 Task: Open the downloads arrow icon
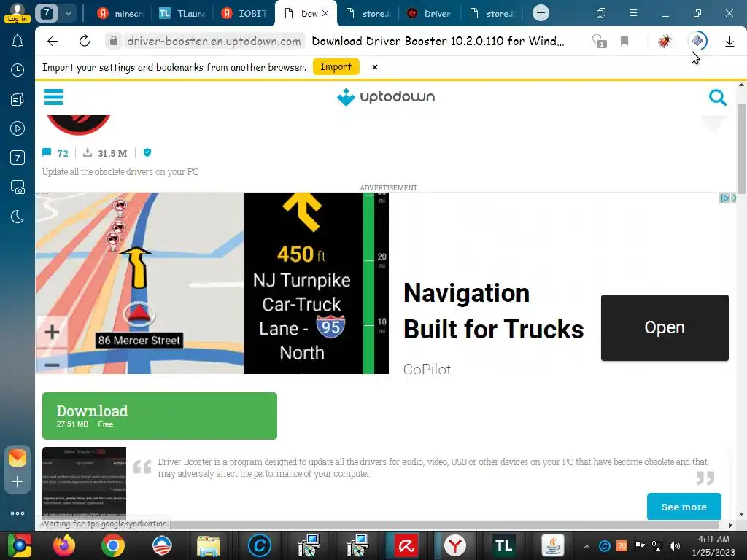pos(729,42)
